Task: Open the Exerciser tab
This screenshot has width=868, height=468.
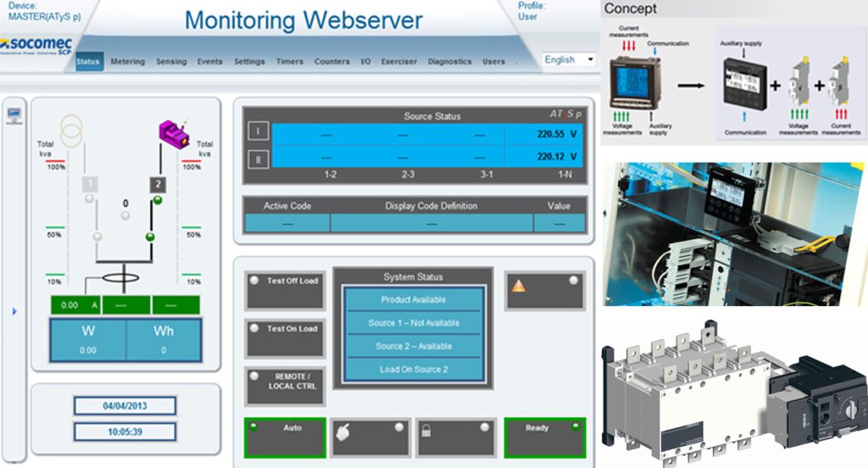Action: pos(399,62)
